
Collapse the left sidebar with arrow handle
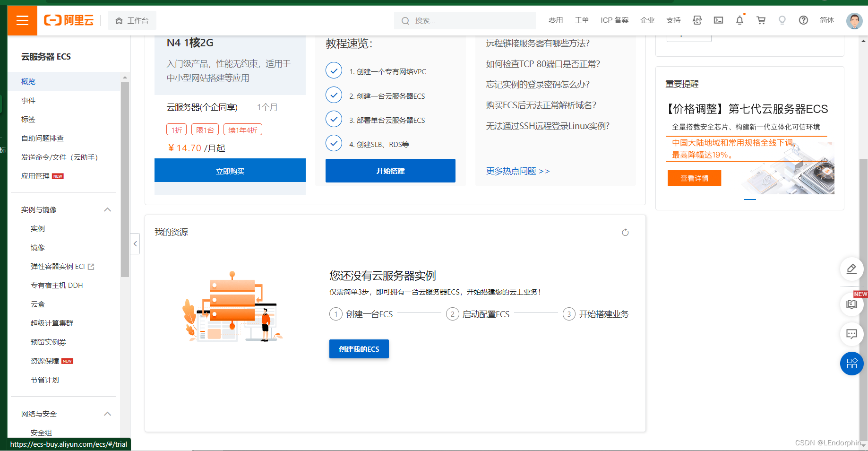point(135,243)
